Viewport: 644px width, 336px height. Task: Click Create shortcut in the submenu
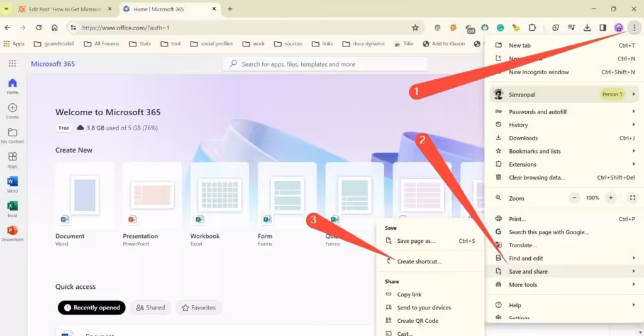coord(430,261)
